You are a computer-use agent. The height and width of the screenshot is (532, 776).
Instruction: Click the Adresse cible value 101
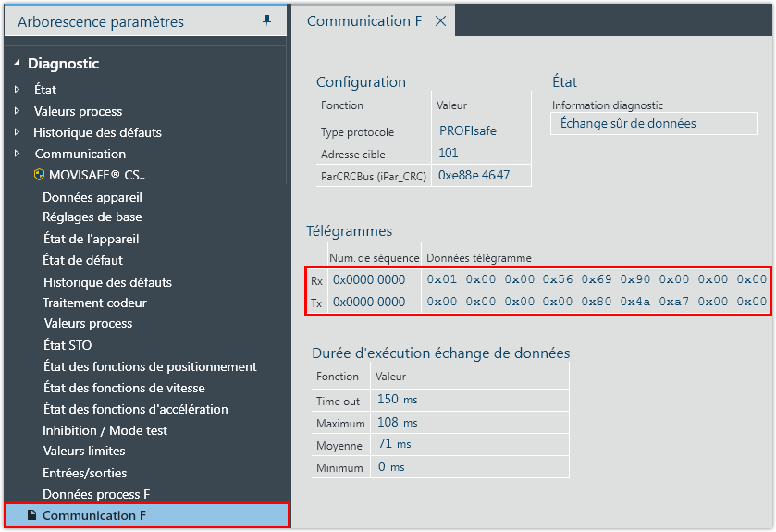pos(449,154)
